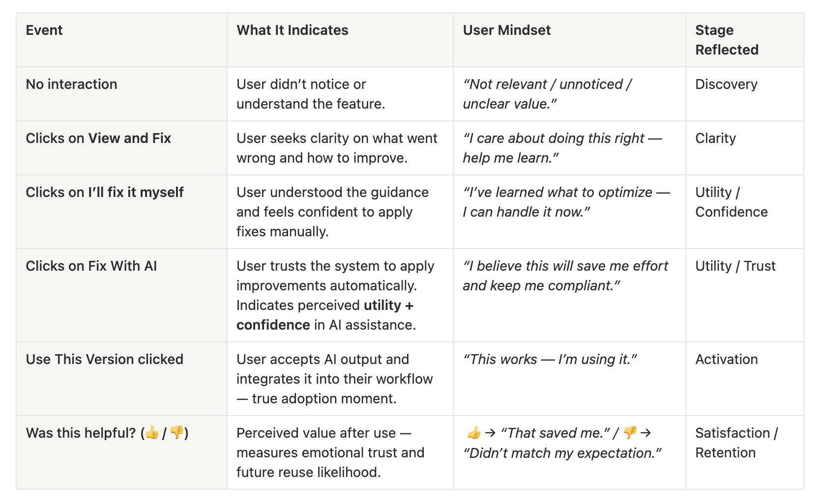Screen dimensions: 823x504
Task: Click the Use This Version clicked cell
Action: (121, 379)
